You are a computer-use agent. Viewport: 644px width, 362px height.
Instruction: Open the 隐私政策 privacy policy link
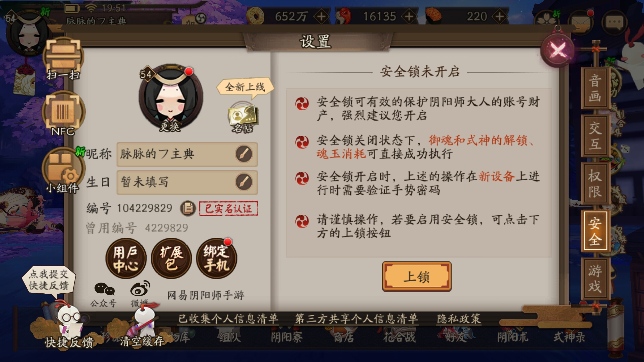(459, 319)
